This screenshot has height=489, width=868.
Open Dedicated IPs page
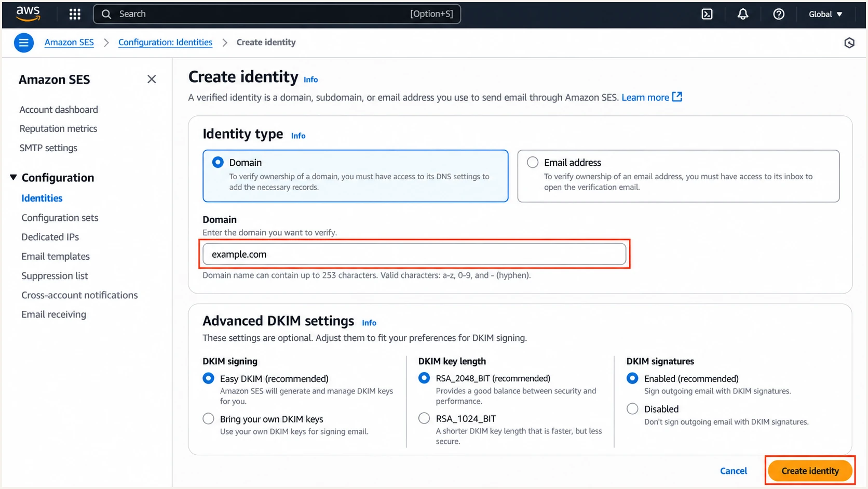point(50,237)
